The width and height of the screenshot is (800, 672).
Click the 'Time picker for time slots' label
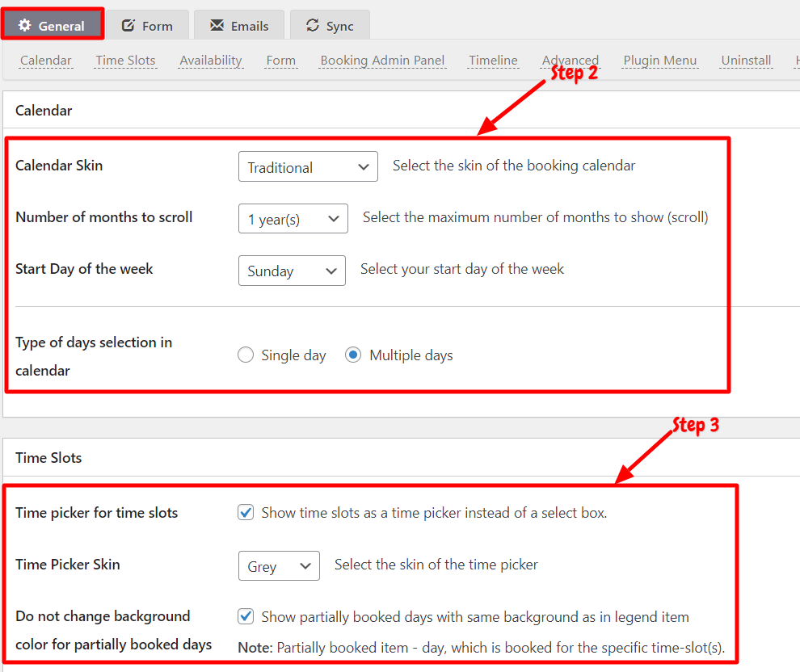[x=96, y=512]
